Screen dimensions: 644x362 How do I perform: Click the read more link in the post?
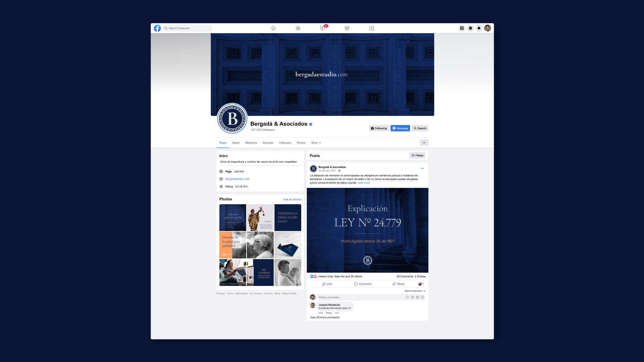(x=364, y=183)
